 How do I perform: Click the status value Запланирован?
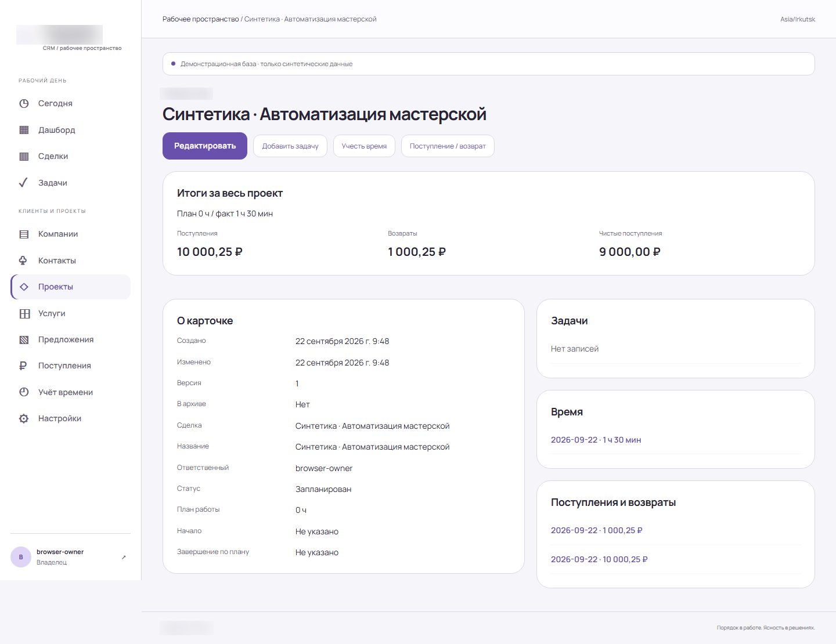(x=323, y=489)
